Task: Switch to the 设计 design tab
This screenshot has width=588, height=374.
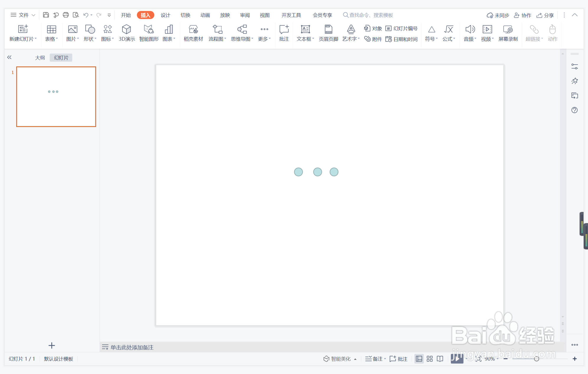Action: point(165,15)
